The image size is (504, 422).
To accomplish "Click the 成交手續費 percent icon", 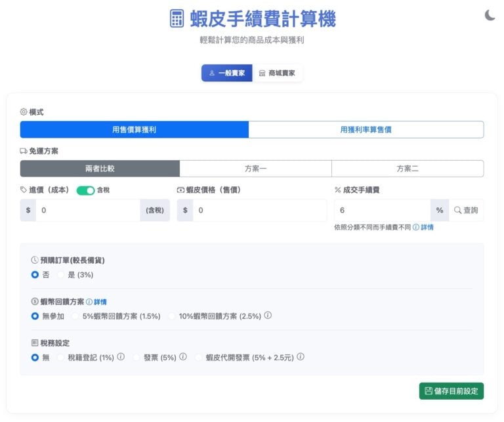I will coord(338,190).
